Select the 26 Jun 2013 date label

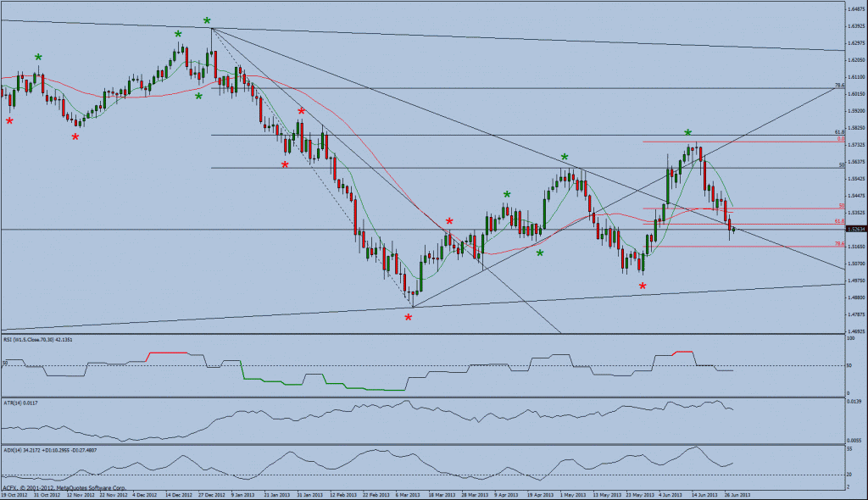[737, 495]
